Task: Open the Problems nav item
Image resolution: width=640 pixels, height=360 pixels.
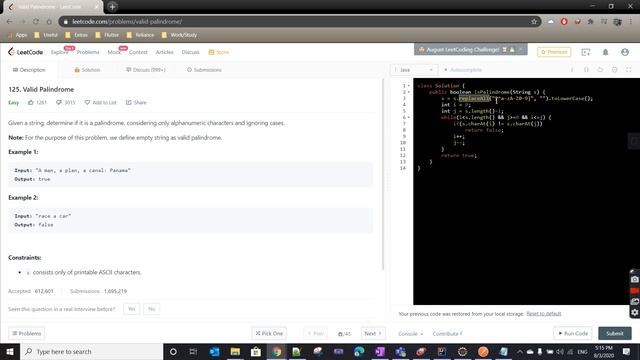Action: point(88,52)
